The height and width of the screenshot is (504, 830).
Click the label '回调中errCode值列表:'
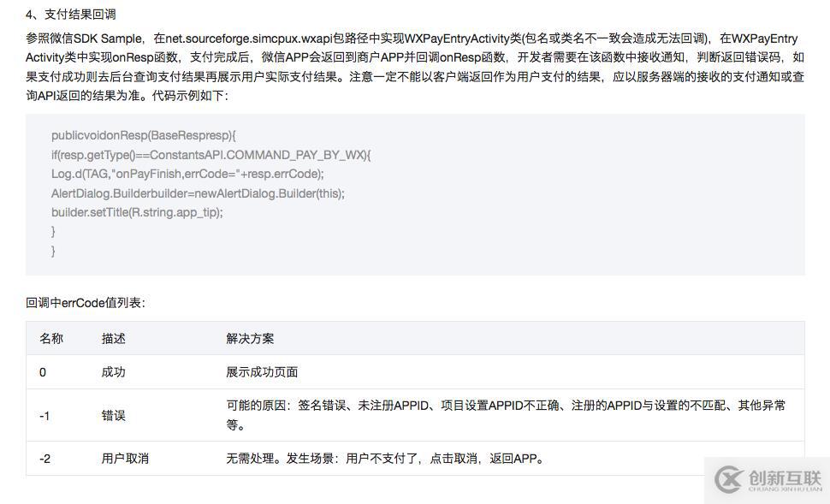[86, 303]
